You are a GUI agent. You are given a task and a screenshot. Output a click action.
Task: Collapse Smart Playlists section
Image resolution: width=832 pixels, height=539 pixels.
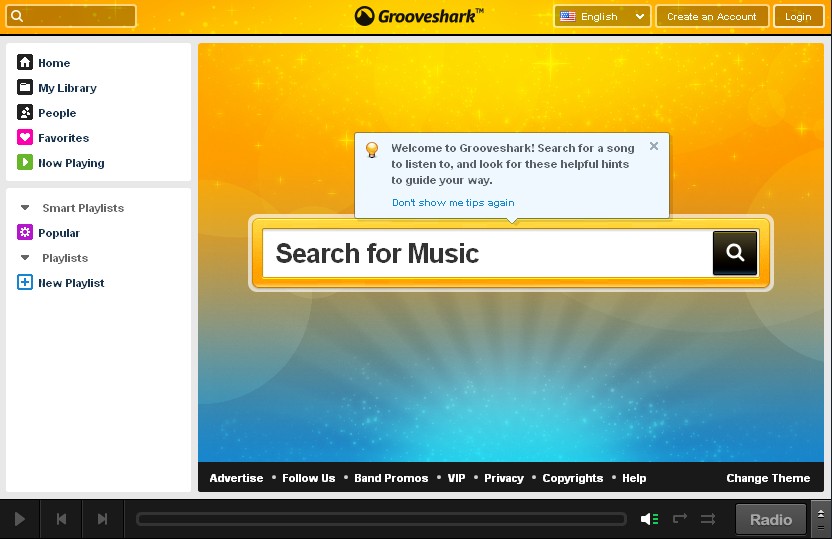25,208
